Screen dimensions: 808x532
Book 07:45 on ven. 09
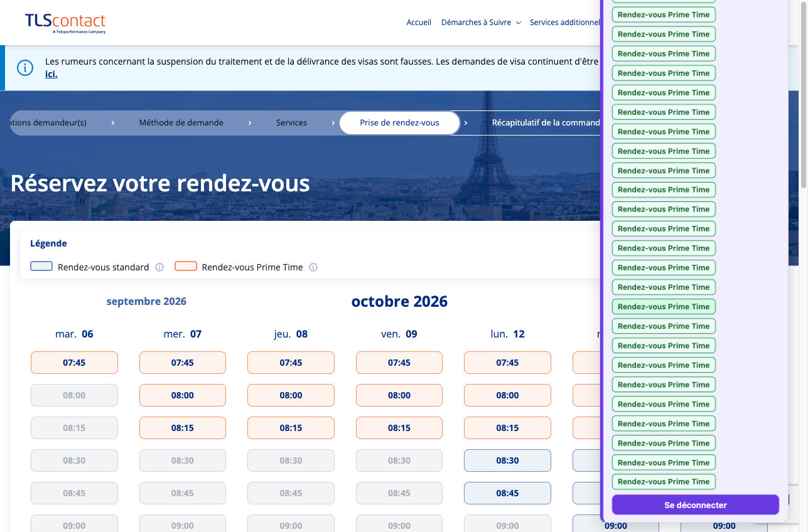399,363
